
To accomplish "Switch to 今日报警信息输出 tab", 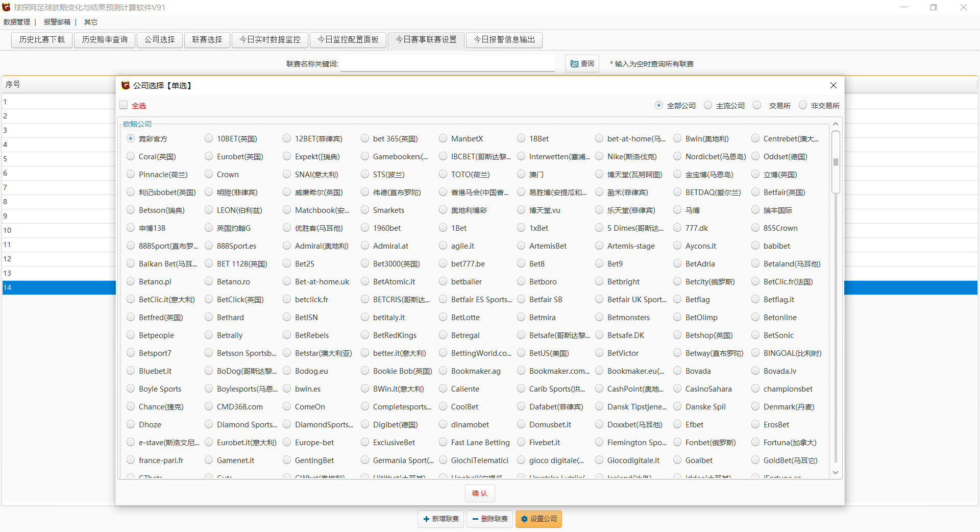I will (504, 40).
